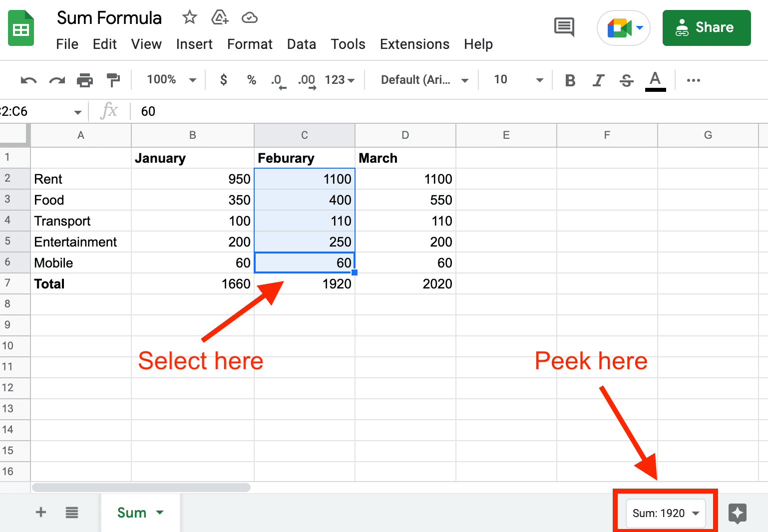Open the Sum: 1920 quick stats dropdown
Viewport: 768px width, 532px height.
pyautogui.click(x=666, y=513)
